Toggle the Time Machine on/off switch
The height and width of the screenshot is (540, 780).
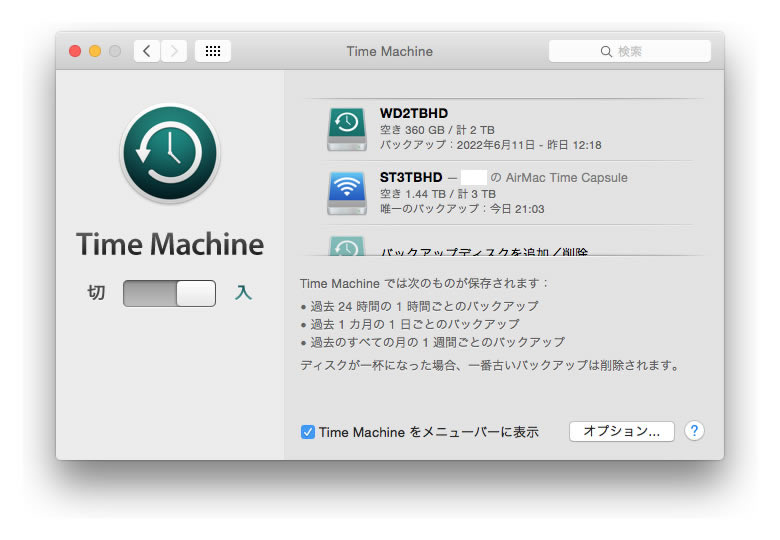169,293
